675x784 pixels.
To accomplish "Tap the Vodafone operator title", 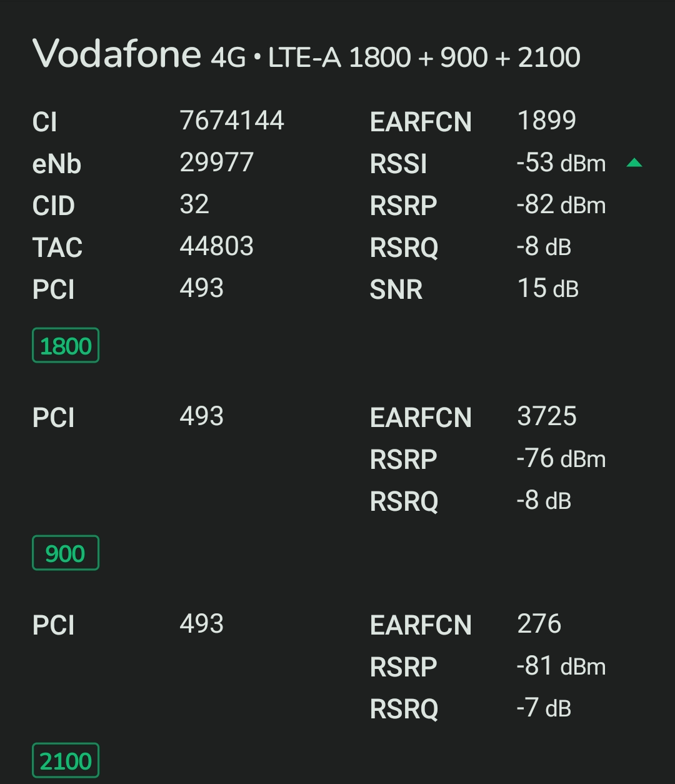I will pos(117,53).
